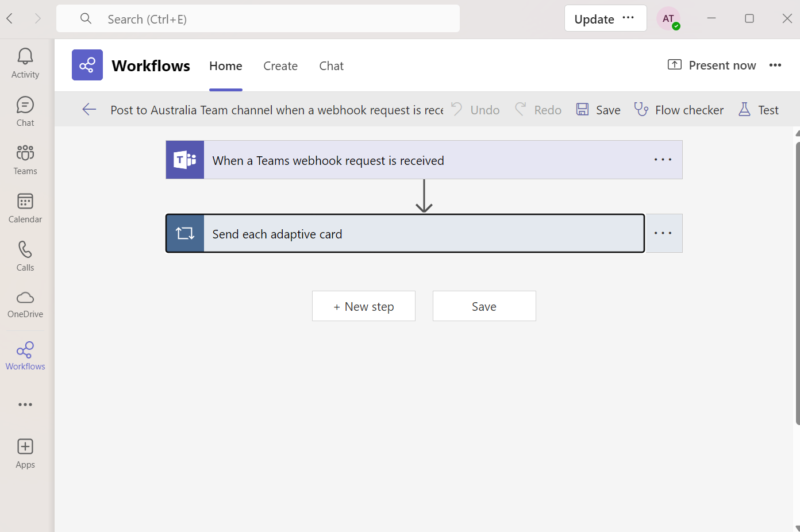Click the search magnifier icon
Image resolution: width=800 pixels, height=532 pixels.
pyautogui.click(x=86, y=19)
